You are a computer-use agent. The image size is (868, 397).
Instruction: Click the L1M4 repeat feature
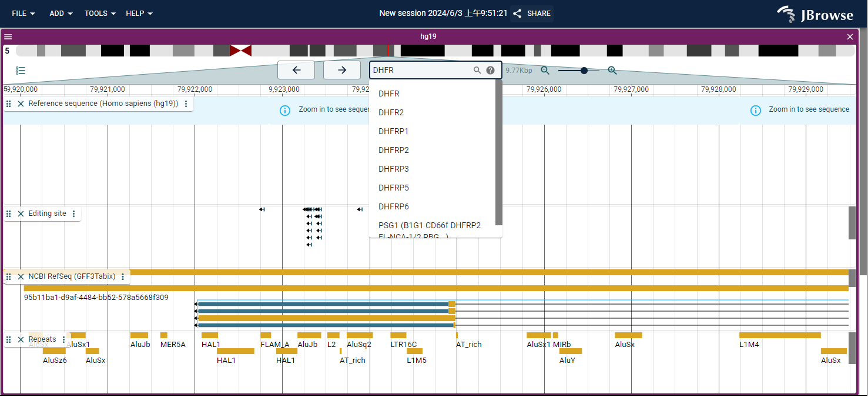(x=780, y=335)
